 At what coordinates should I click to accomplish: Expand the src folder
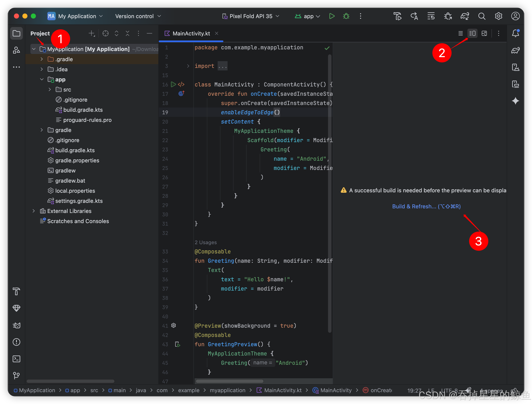50,89
